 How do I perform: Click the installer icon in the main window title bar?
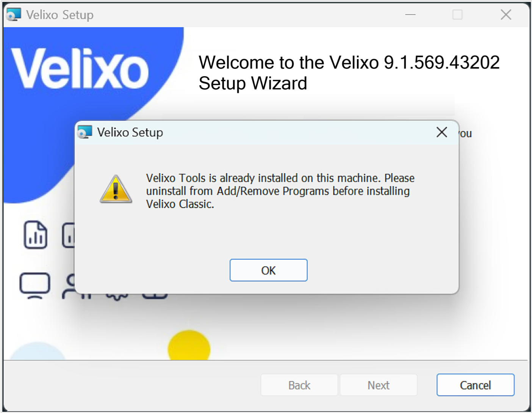coord(14,15)
